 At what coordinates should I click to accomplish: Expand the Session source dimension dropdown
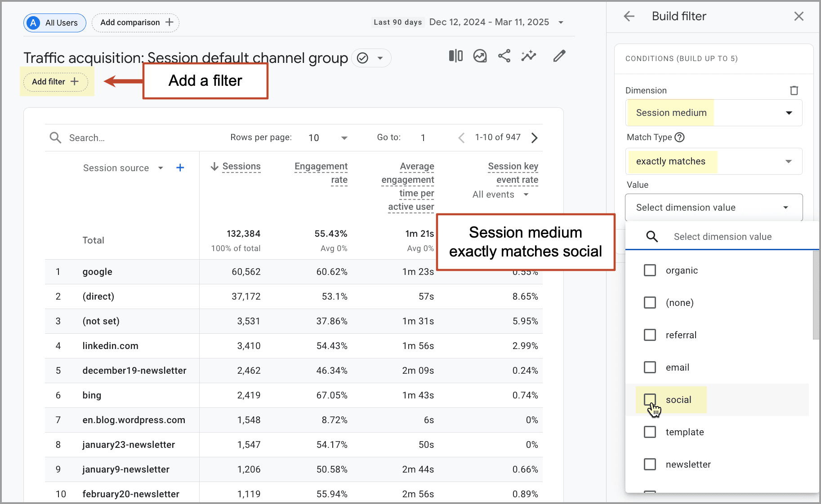pos(161,168)
